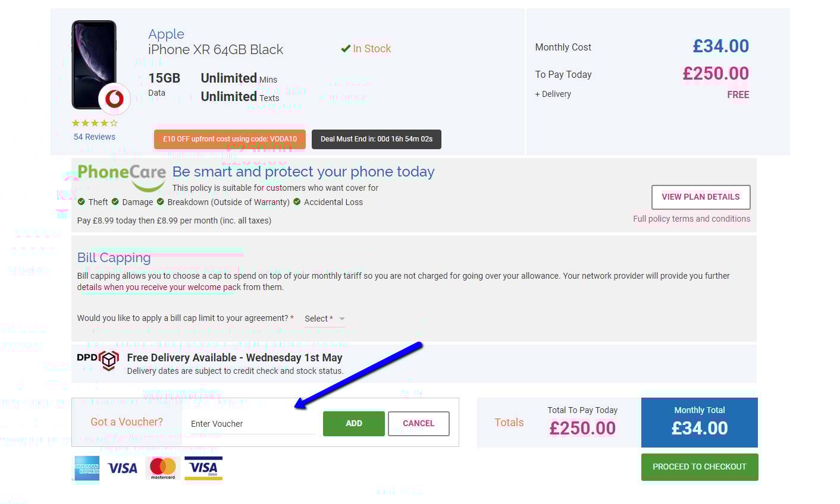Click the Theft coverage checkmark
Viewport: 840px width, 504px height.
tap(81, 201)
